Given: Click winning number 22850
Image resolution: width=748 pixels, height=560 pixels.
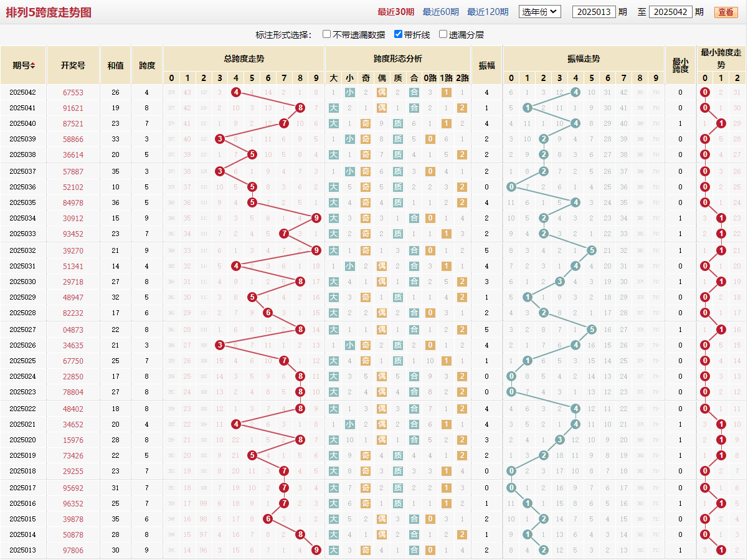Looking at the screenshot, I should (x=73, y=376).
